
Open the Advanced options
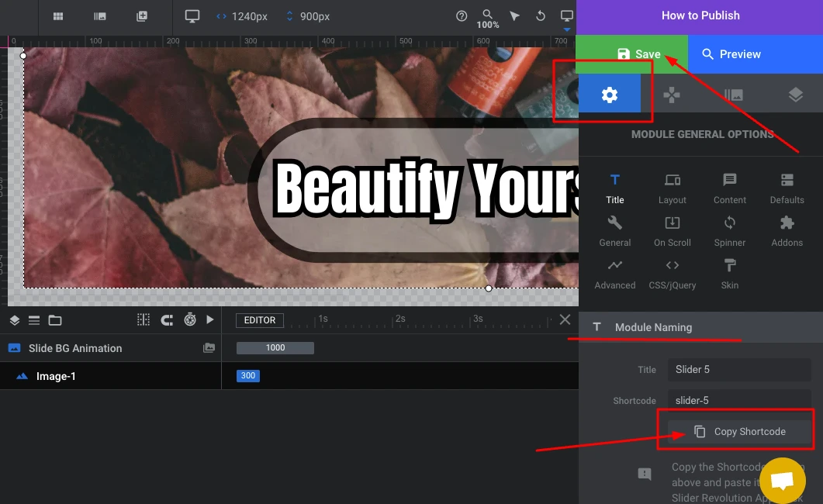(614, 274)
